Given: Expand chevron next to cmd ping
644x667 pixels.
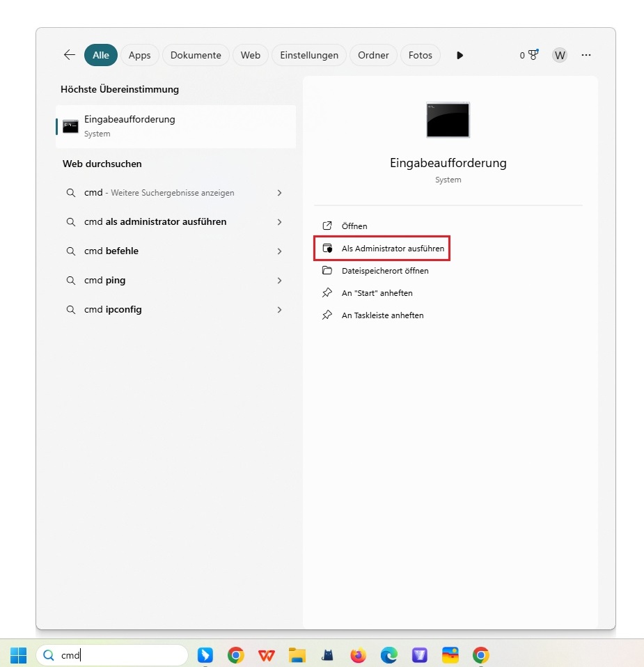Looking at the screenshot, I should 279,281.
